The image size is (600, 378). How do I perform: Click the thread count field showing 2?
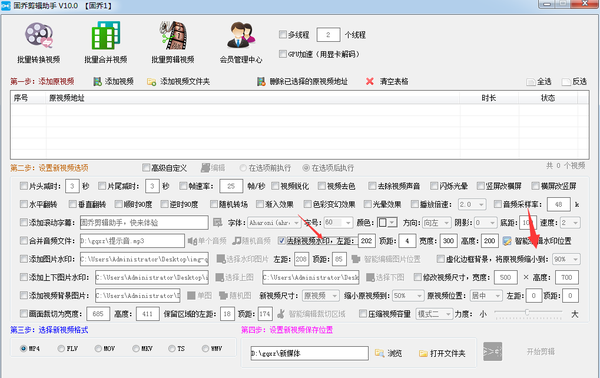pos(328,34)
